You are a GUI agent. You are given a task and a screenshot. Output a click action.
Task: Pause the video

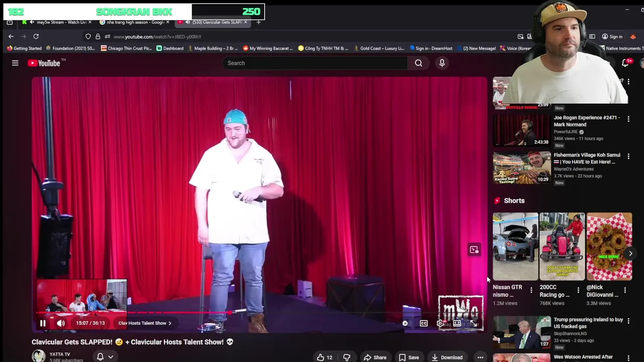click(43, 323)
